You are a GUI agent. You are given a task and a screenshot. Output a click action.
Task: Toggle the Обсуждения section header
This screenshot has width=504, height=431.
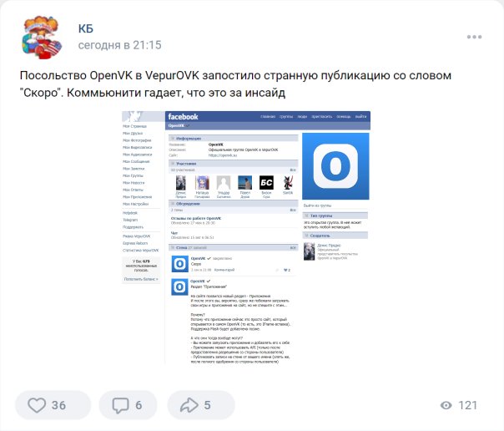pyautogui.click(x=234, y=204)
